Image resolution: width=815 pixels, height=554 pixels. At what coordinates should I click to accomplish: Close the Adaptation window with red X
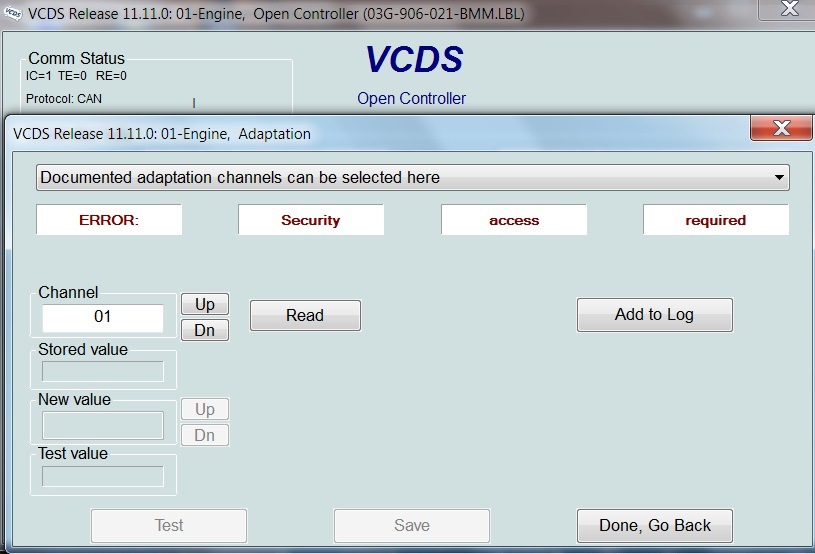[x=781, y=128]
